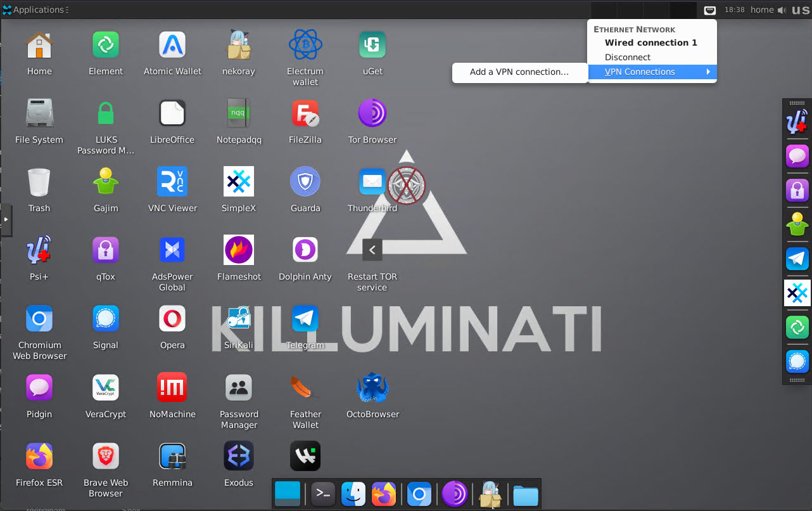Expand the VPN Connections submenu
Viewport: 812px width, 511px height.
coord(652,72)
